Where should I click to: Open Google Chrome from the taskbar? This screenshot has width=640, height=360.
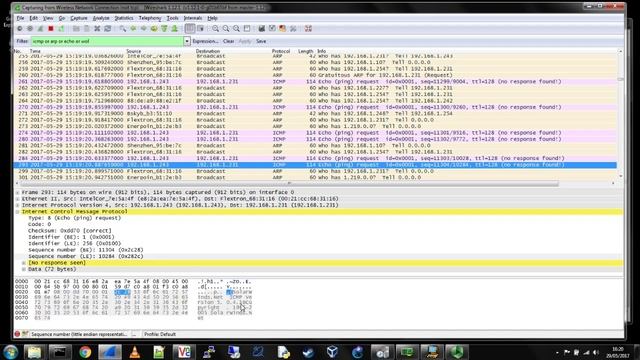(85, 352)
